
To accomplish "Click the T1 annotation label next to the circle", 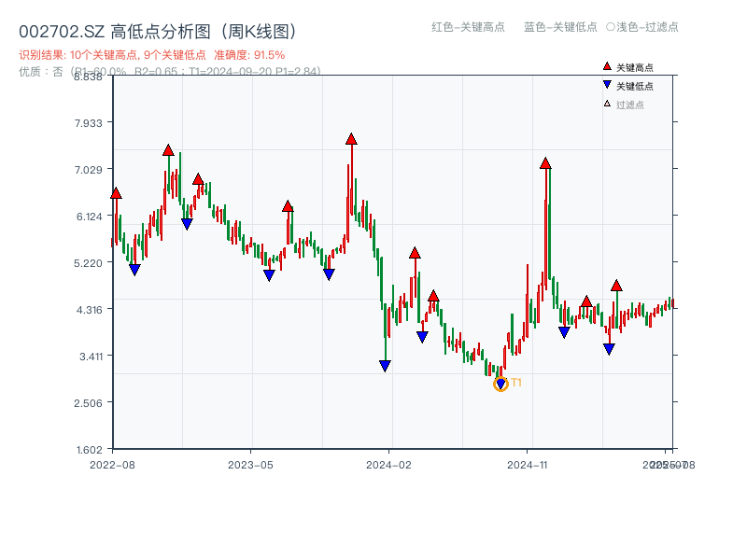I will (x=515, y=382).
